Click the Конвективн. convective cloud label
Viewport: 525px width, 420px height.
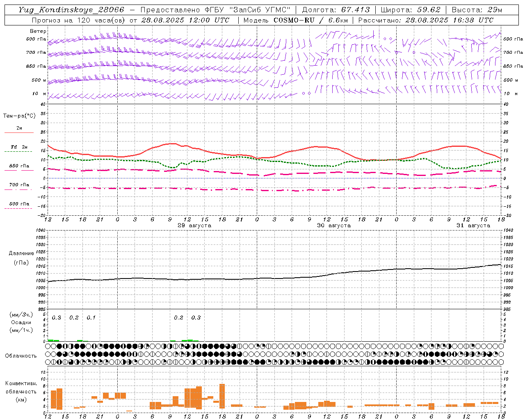pyautogui.click(x=21, y=383)
